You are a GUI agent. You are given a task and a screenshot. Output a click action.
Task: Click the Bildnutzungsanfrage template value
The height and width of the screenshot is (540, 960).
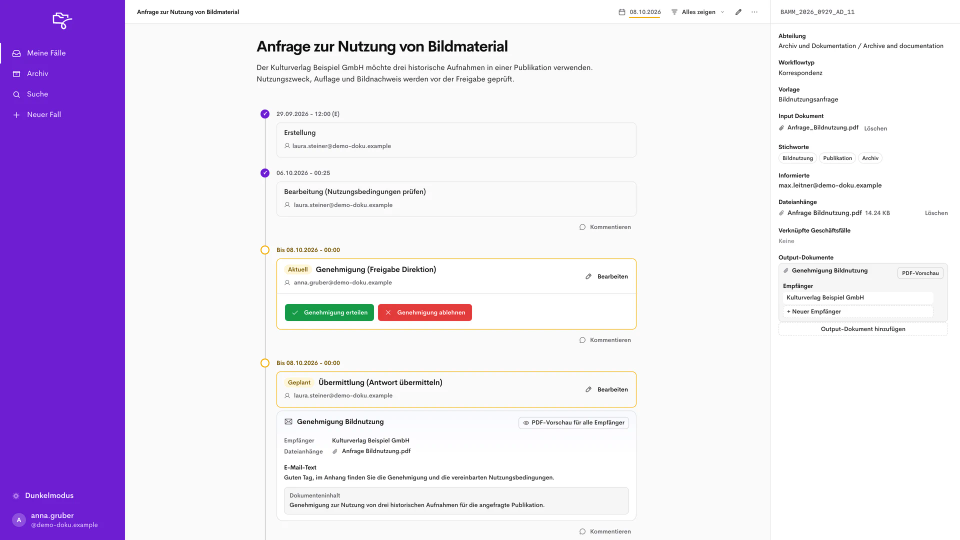coord(808,99)
